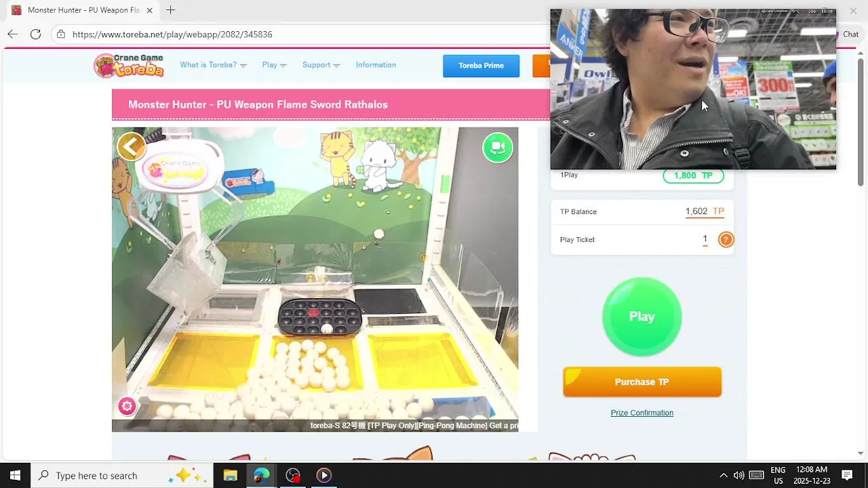Viewport: 868px width, 488px height.
Task: Open the media player taskbar icon
Action: [324, 475]
